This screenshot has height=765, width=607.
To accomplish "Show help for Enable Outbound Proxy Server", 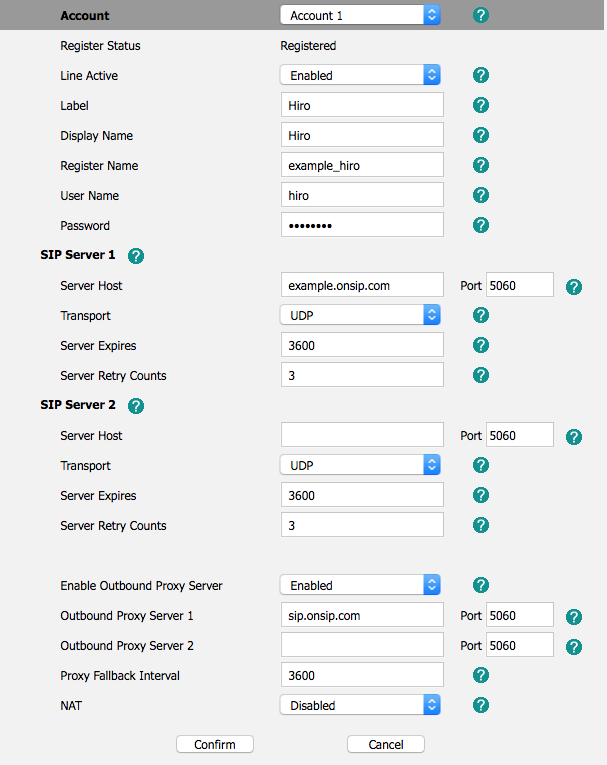I will coord(480,585).
